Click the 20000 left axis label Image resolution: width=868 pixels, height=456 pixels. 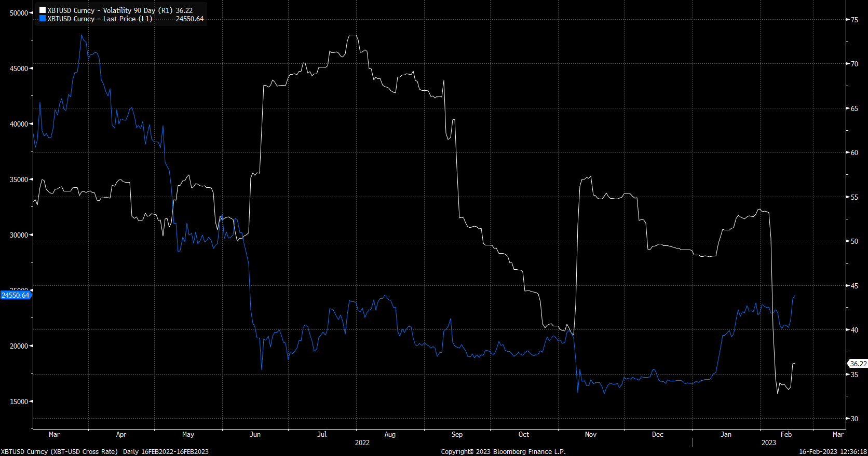[x=19, y=346]
